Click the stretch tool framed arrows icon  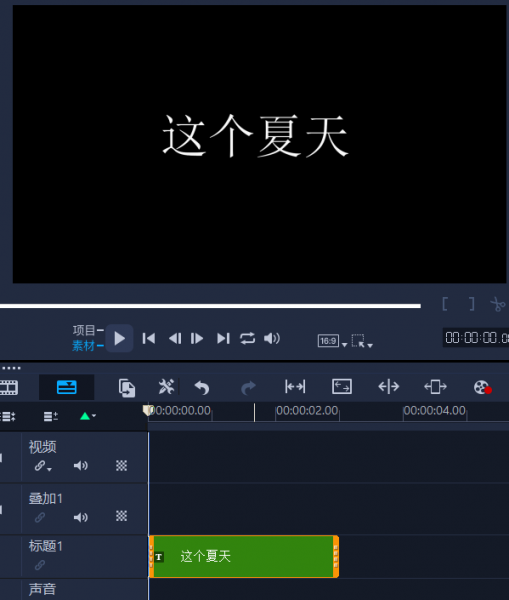(342, 386)
